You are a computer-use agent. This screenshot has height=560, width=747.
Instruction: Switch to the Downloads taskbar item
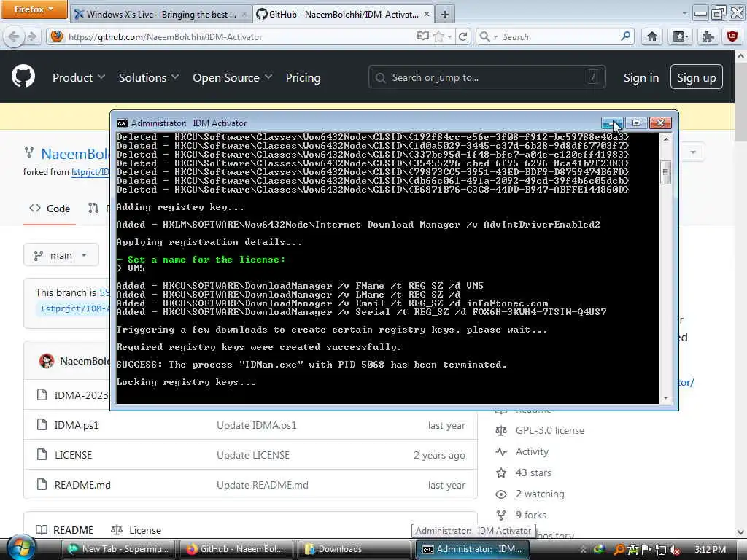click(x=355, y=549)
